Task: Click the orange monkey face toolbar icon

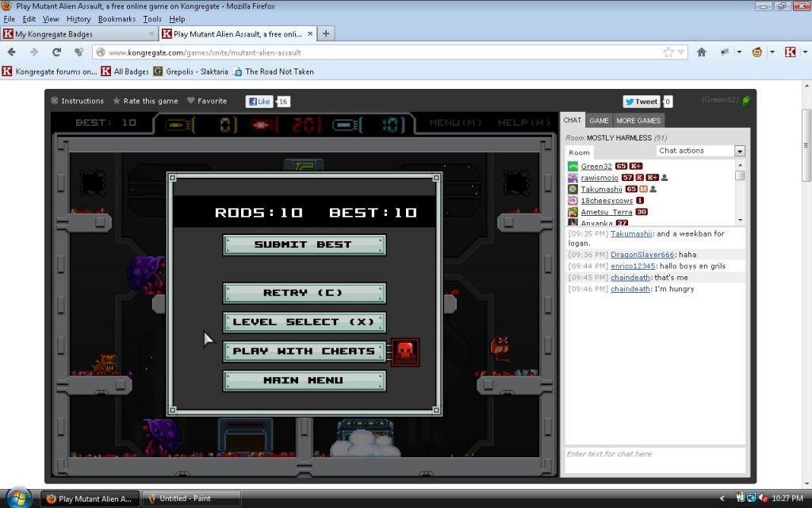Action: (x=757, y=52)
